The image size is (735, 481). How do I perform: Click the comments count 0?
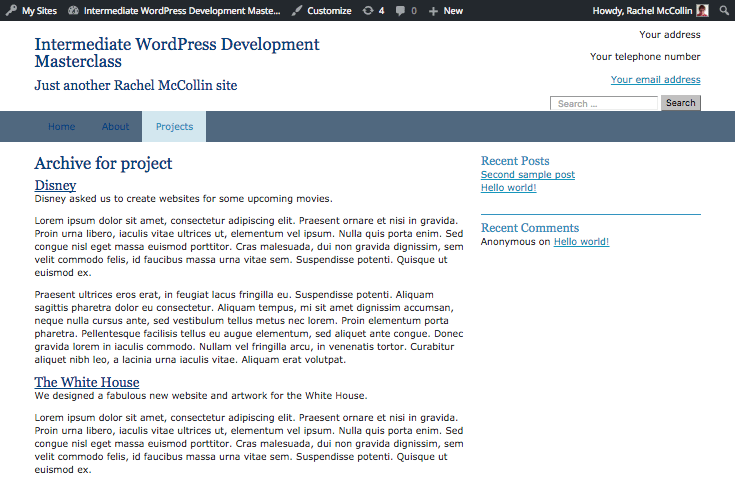[413, 11]
